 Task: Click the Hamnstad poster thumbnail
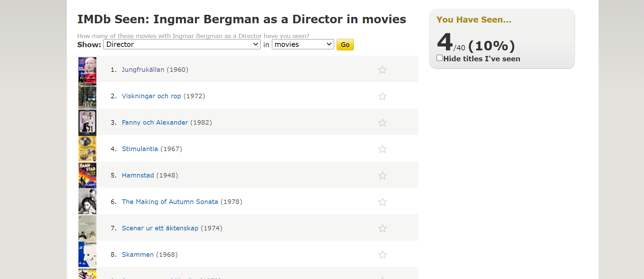click(x=87, y=175)
